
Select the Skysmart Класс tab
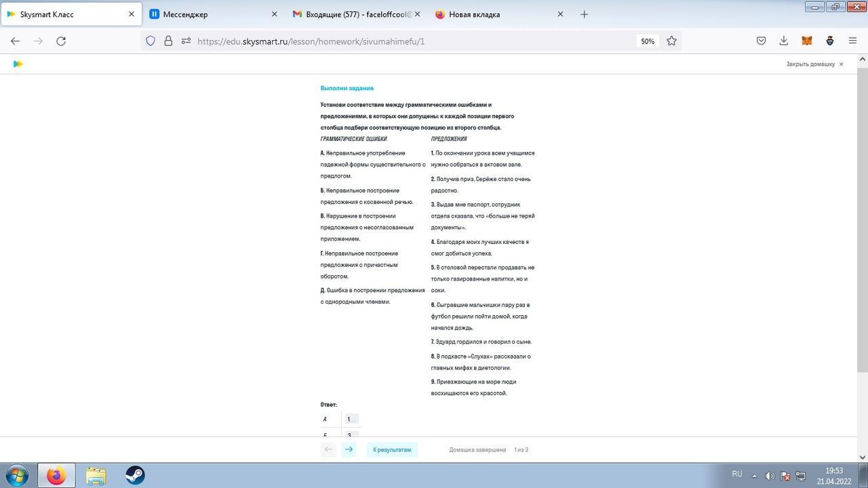[71, 14]
